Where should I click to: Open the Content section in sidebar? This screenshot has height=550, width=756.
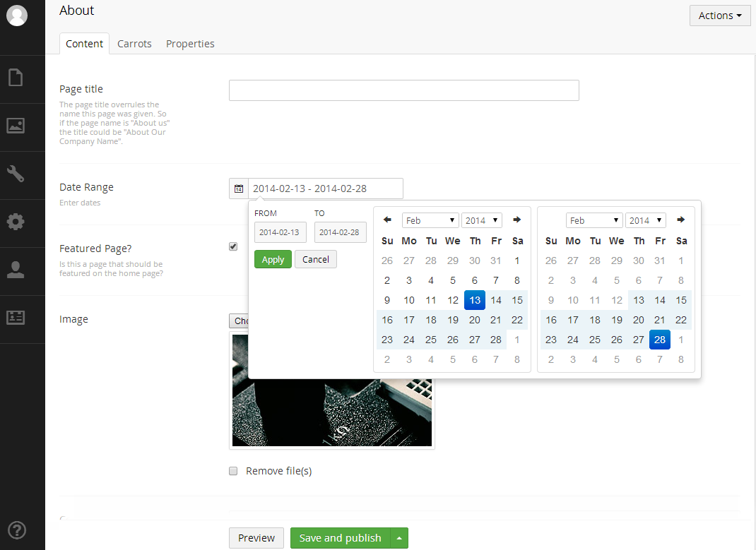16,77
